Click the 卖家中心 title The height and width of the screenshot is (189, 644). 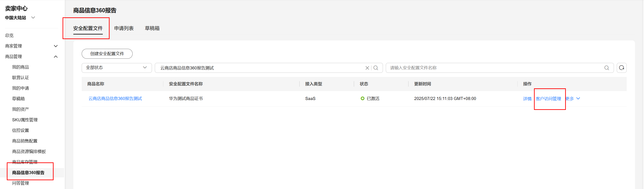point(16,8)
